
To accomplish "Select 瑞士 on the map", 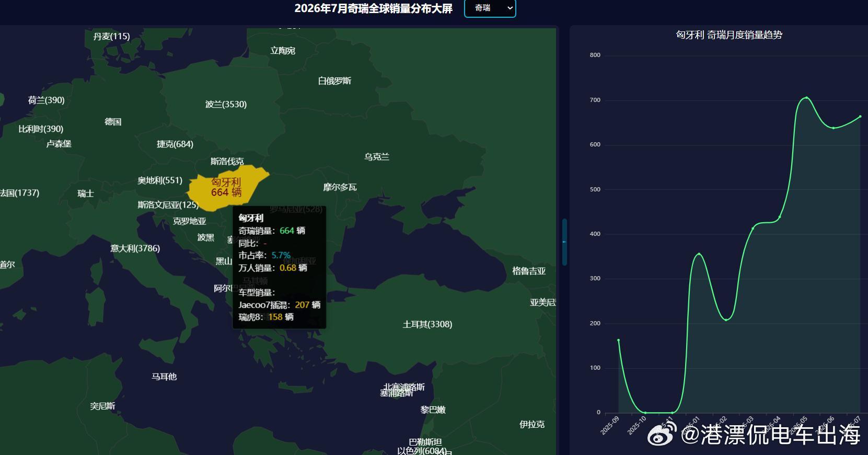I will (x=86, y=194).
